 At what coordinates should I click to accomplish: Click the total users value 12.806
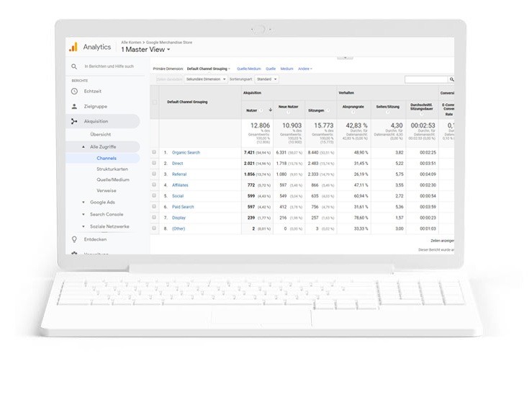pos(260,125)
